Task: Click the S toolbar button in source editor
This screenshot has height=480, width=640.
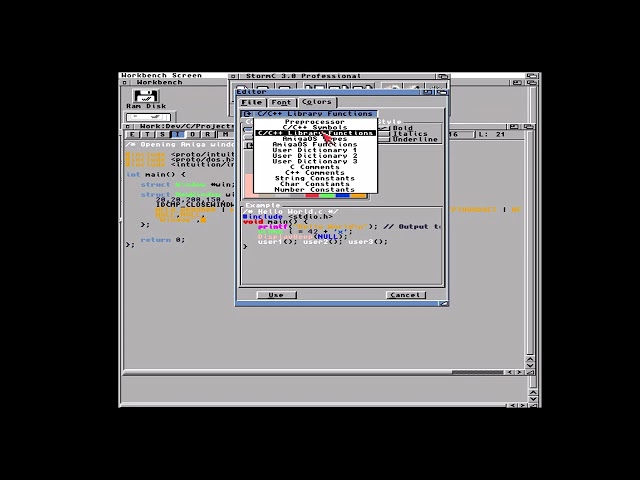Action: click(x=162, y=134)
